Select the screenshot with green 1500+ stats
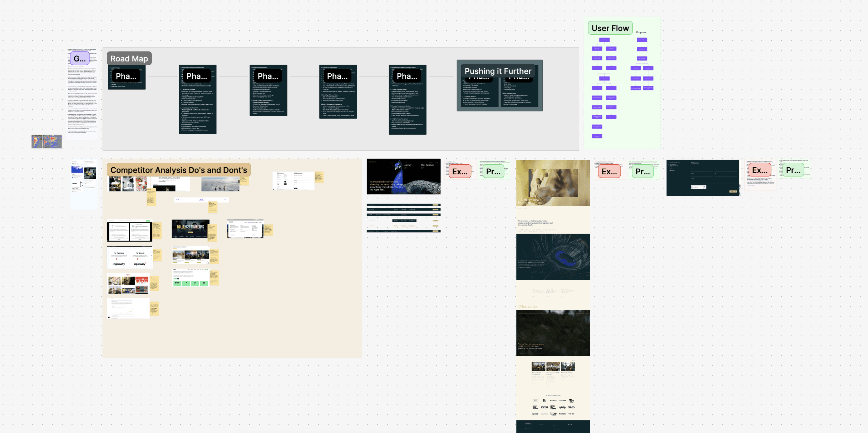 191,278
